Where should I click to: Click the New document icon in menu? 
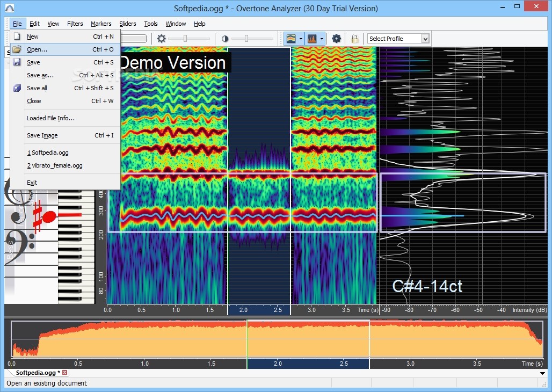[17, 37]
